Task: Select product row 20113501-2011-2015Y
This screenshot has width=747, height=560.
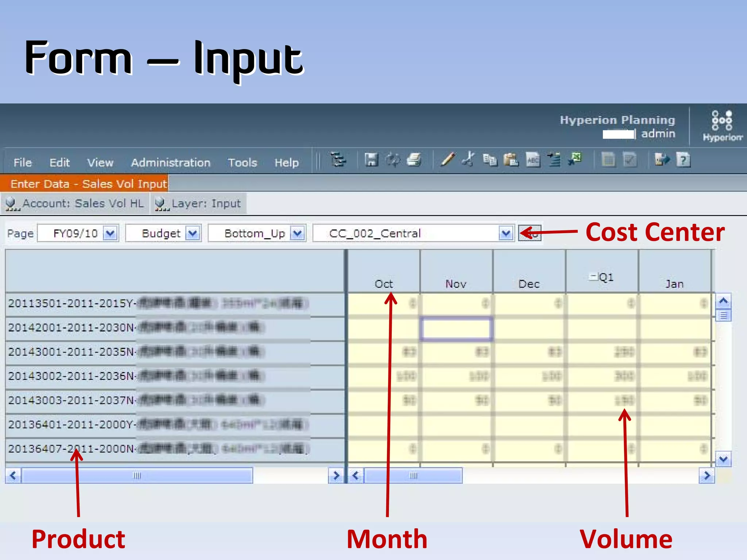Action: point(175,303)
